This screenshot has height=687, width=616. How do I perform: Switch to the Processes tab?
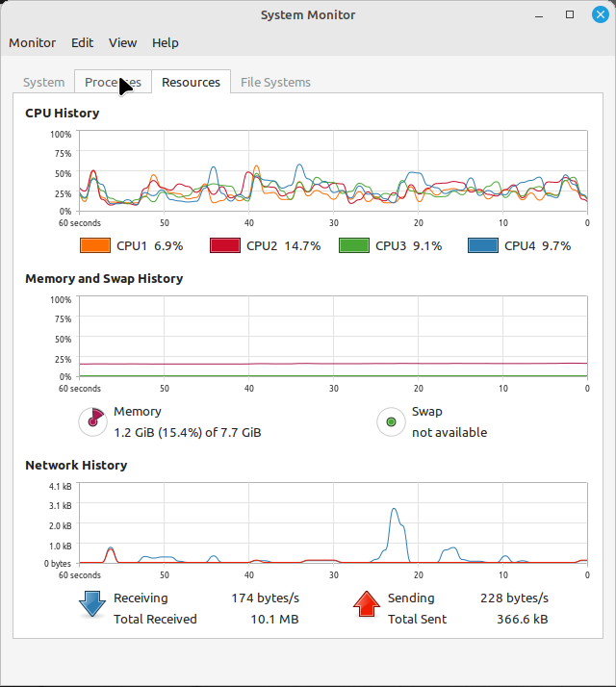[x=113, y=83]
